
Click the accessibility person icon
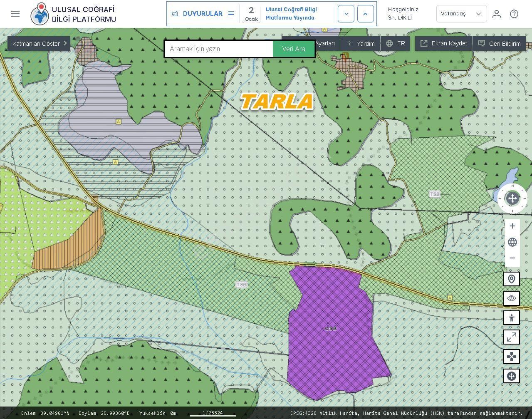click(x=512, y=318)
